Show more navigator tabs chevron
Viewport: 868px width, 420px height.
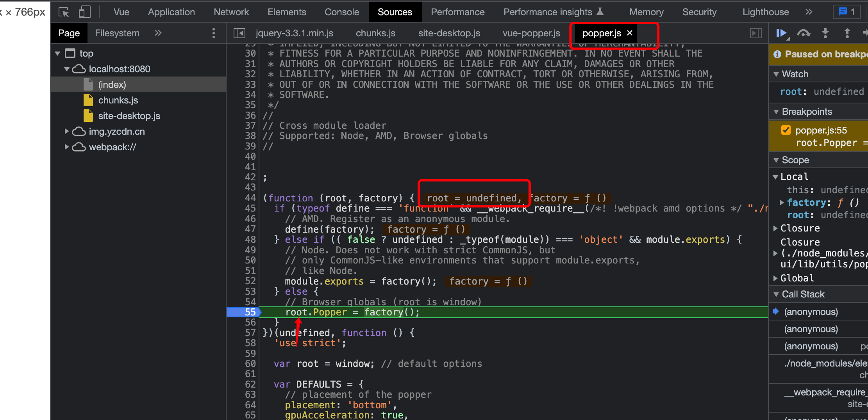pyautogui.click(x=158, y=33)
